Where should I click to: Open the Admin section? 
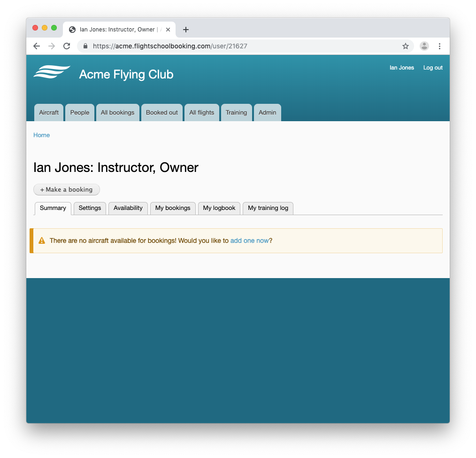pos(267,112)
